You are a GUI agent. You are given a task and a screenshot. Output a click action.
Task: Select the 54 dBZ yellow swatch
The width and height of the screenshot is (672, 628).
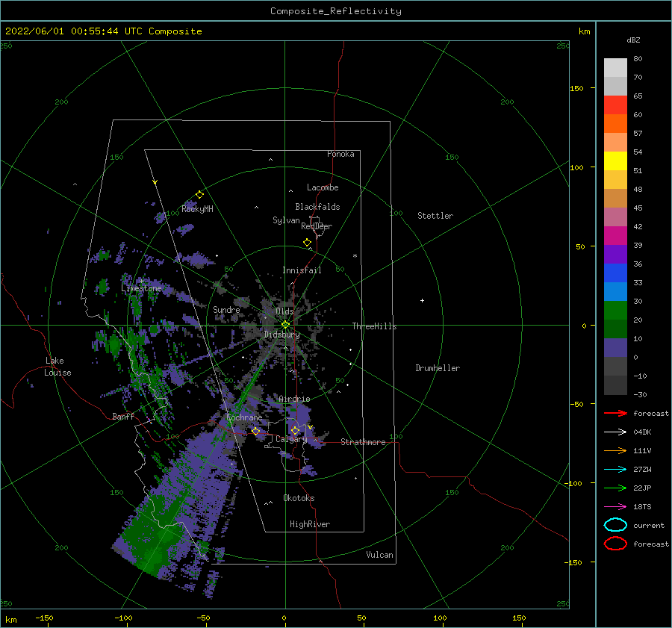tap(615, 161)
